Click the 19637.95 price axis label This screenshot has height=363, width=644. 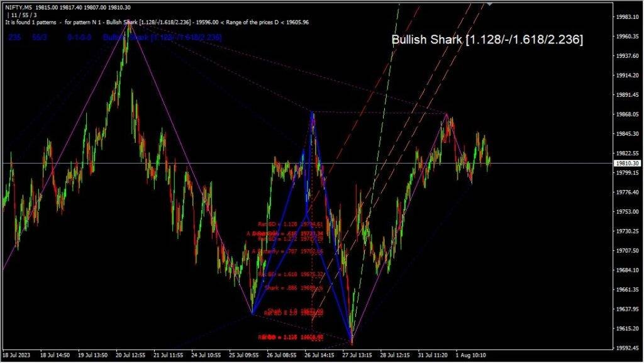tap(627, 309)
